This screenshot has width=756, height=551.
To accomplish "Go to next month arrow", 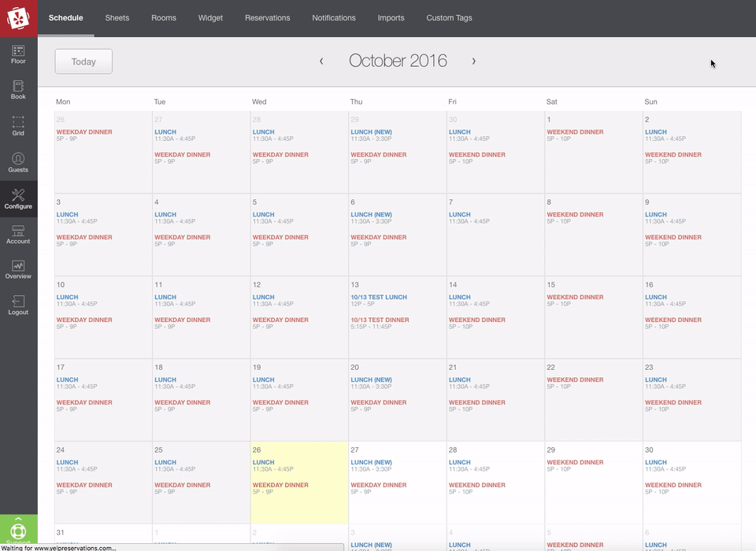I will 474,61.
